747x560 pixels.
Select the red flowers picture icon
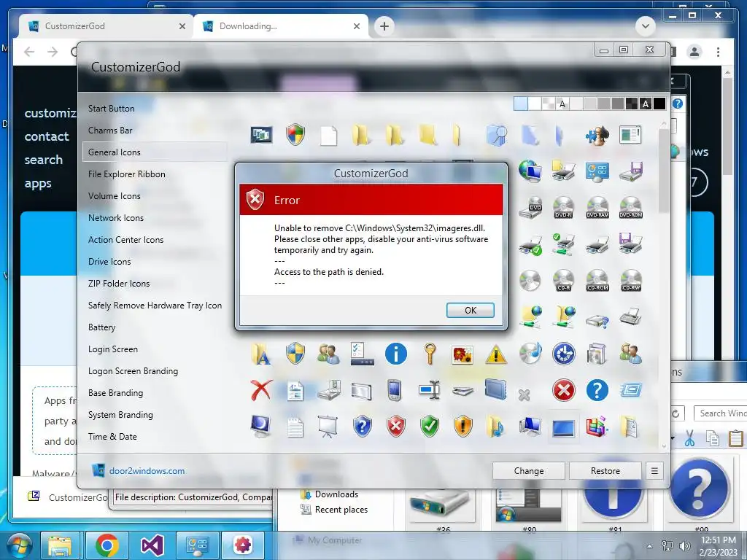tap(462, 355)
